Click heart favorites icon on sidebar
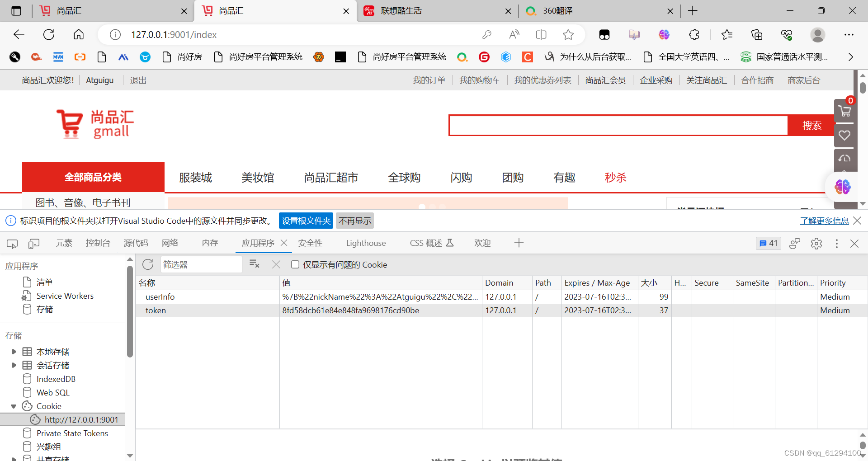The width and height of the screenshot is (868, 461). click(844, 135)
